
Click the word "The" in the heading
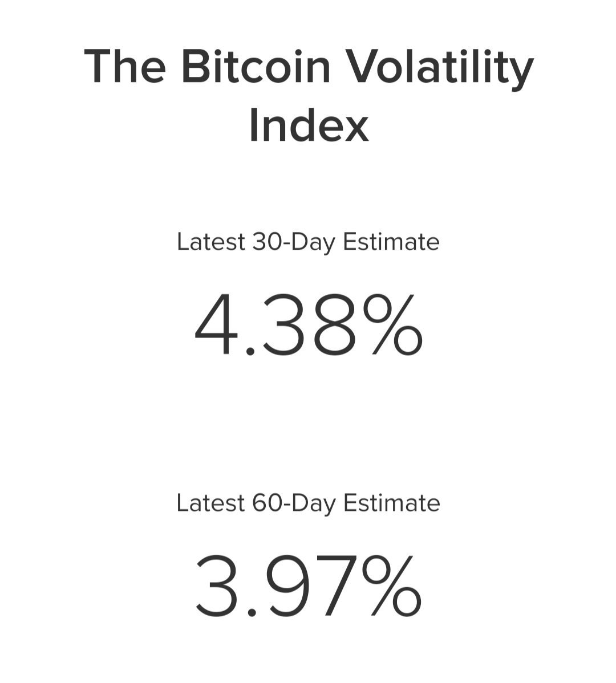coord(125,67)
